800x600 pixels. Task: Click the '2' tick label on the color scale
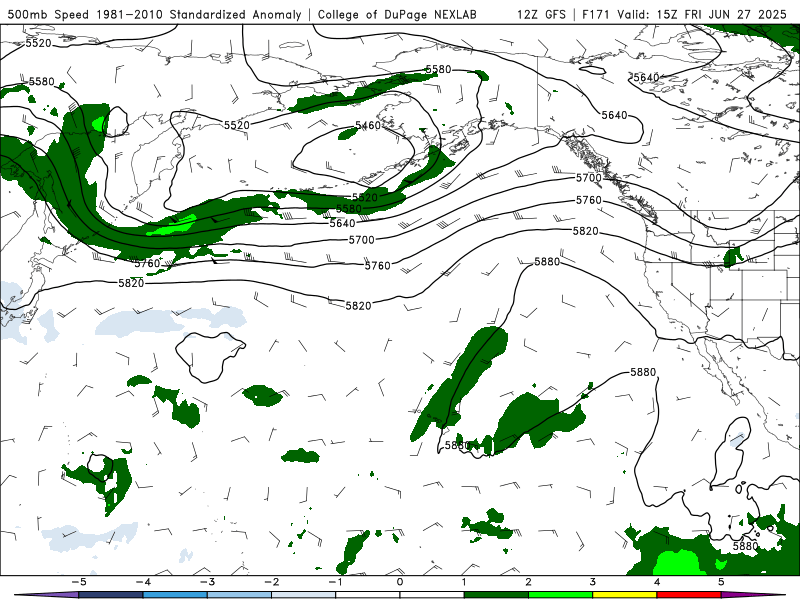529,582
